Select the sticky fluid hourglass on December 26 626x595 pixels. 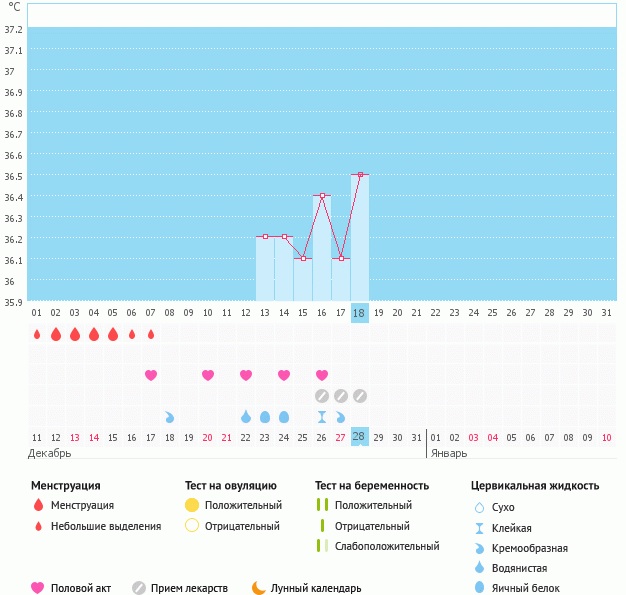coord(322,416)
